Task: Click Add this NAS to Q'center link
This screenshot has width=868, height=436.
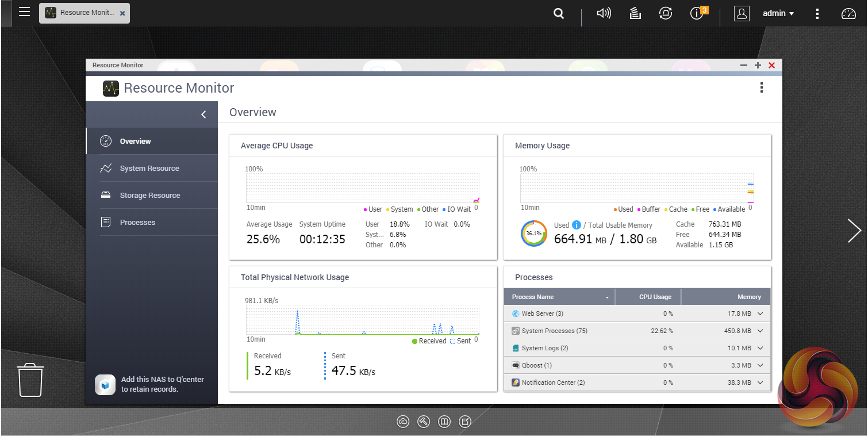Action: click(162, 384)
